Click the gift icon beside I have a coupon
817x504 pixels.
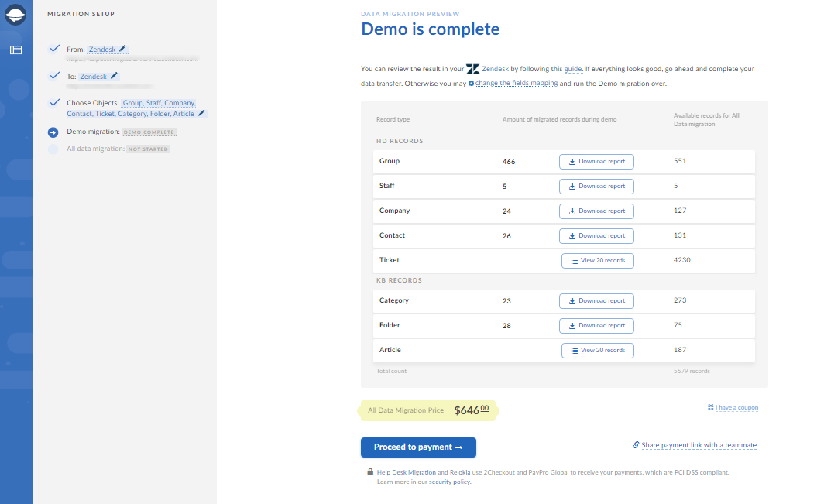click(x=710, y=407)
